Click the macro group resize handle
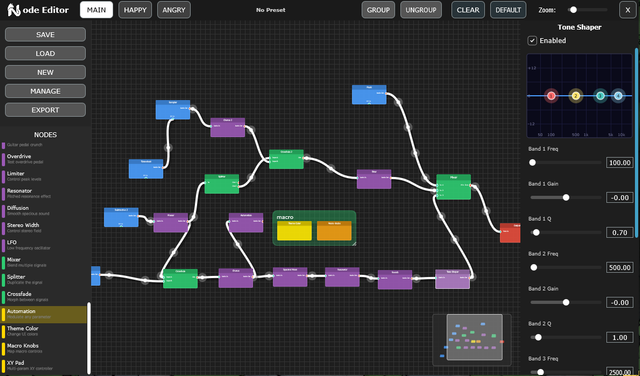640x376 pixels. [x=353, y=243]
